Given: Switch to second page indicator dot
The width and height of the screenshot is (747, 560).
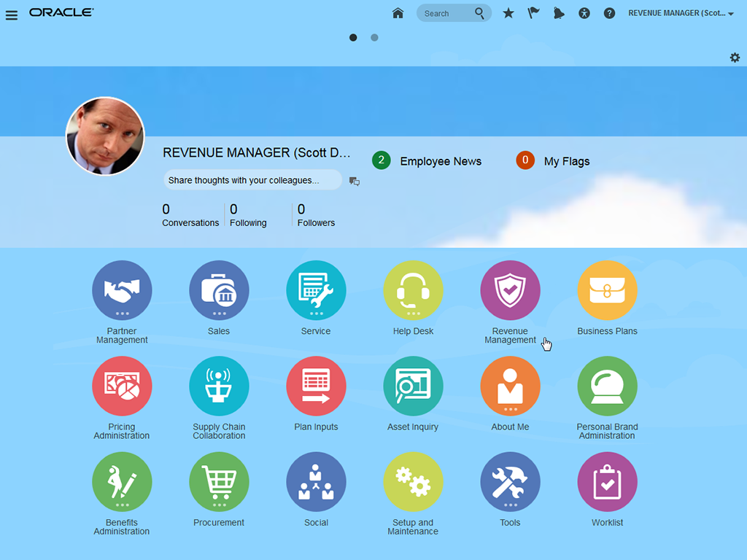Looking at the screenshot, I should coord(374,38).
